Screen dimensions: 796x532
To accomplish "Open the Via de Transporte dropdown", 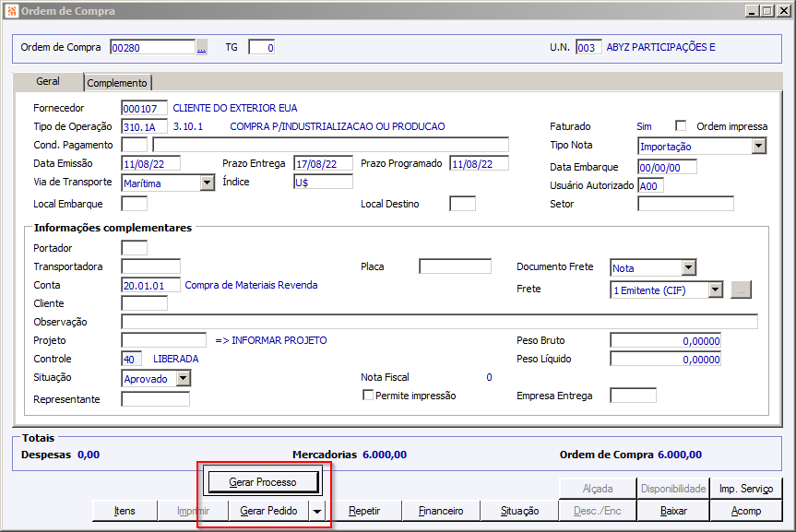I will pos(207,183).
